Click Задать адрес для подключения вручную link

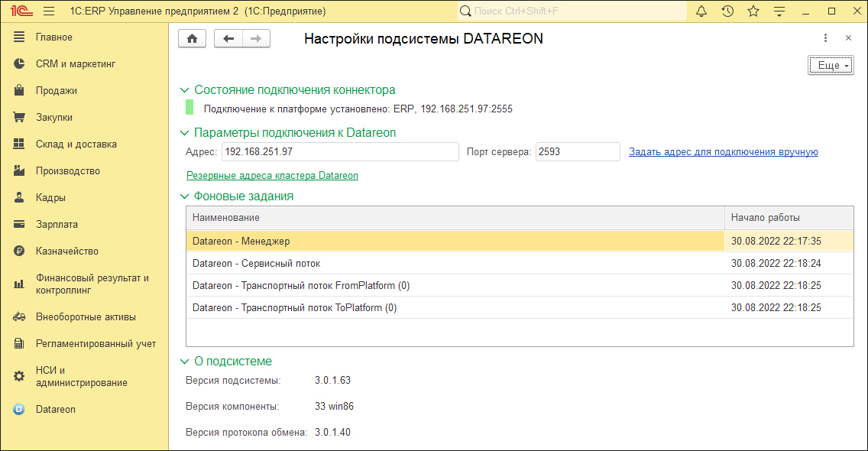click(723, 152)
